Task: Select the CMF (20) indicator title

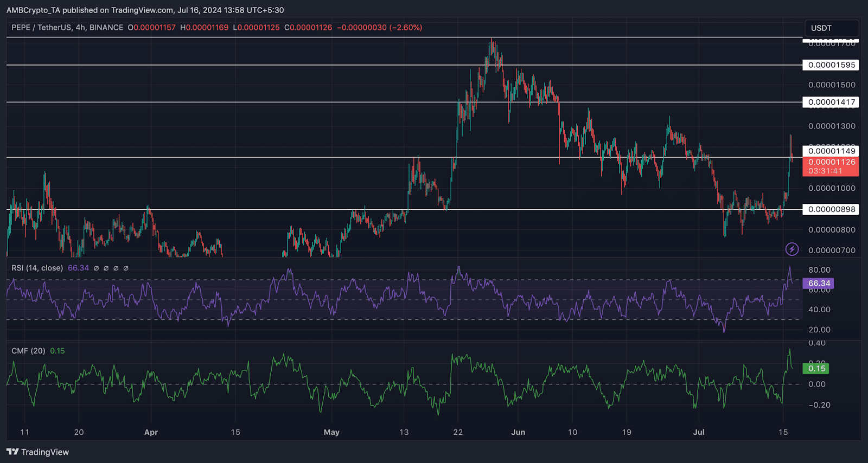Action: point(28,351)
